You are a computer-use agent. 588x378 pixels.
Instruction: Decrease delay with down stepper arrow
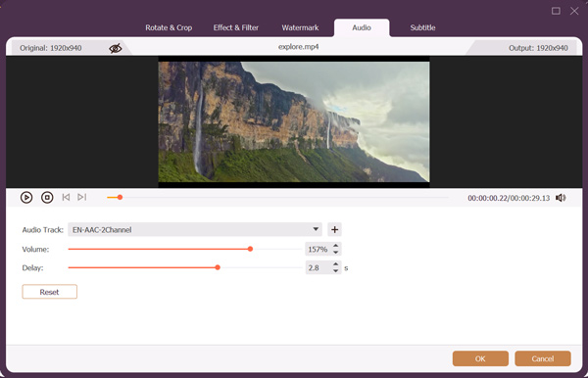click(x=335, y=271)
